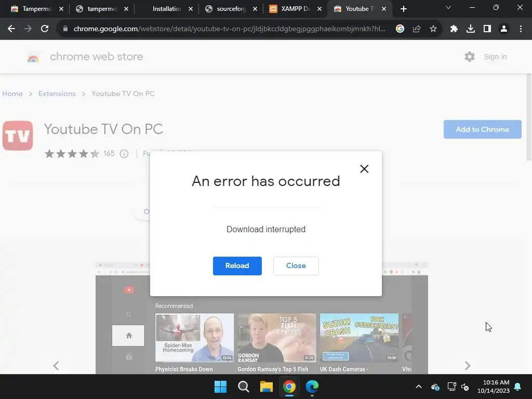Open Windows taskbar search
The image size is (532, 399).
[243, 387]
